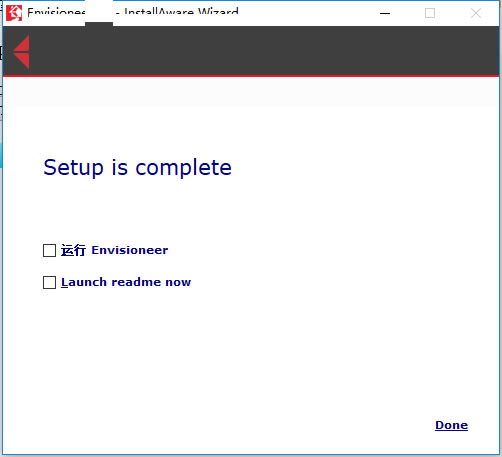Click the Done link to finish setup
502x457 pixels.
(x=451, y=425)
